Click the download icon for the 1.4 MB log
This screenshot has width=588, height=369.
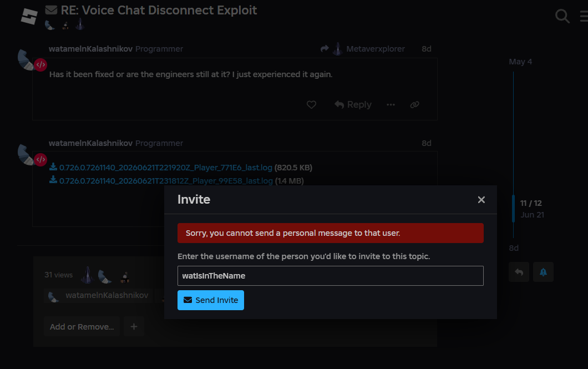(53, 180)
